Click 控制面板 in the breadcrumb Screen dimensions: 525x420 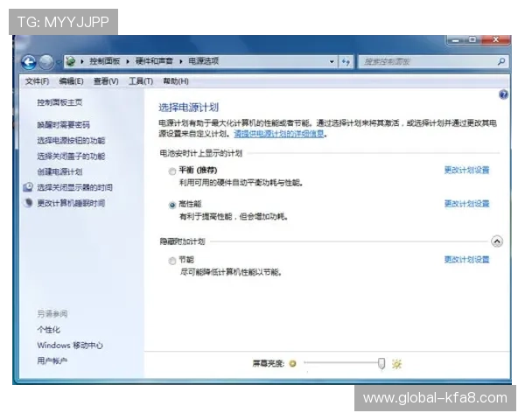[104, 61]
